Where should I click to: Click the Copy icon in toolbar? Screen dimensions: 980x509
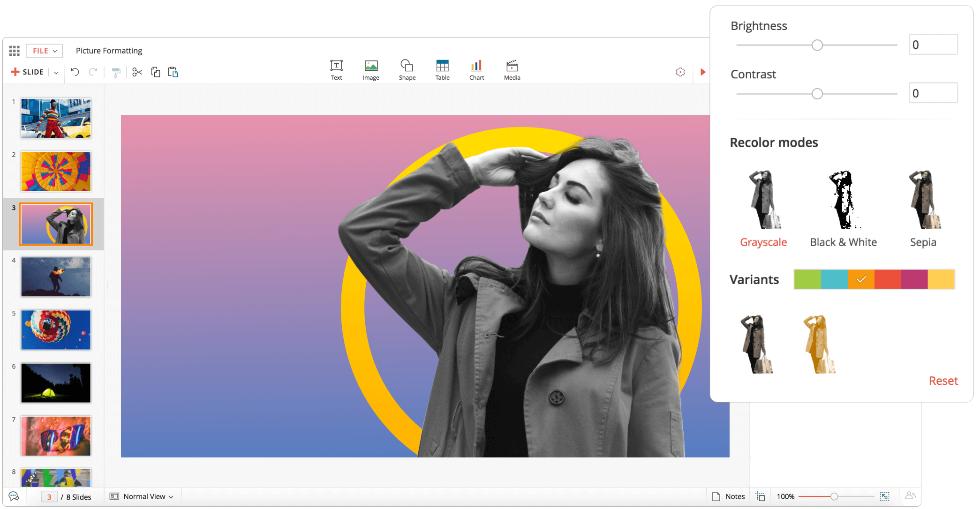click(x=155, y=72)
